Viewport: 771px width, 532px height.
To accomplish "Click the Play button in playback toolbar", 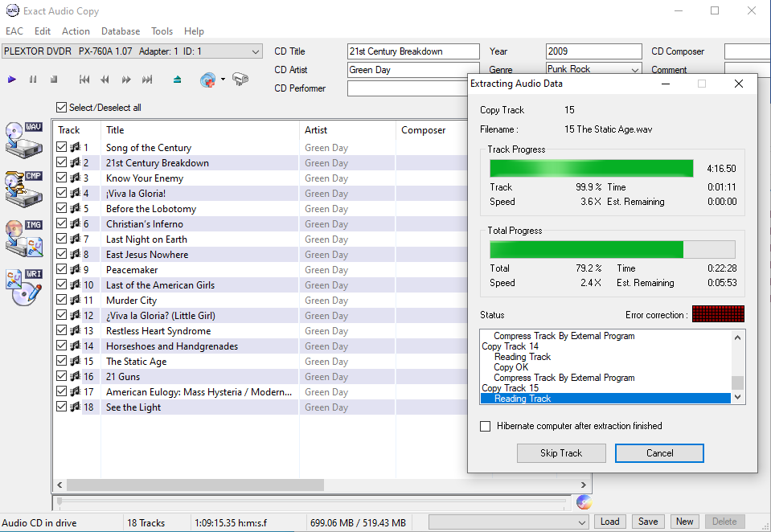I will tap(12, 80).
